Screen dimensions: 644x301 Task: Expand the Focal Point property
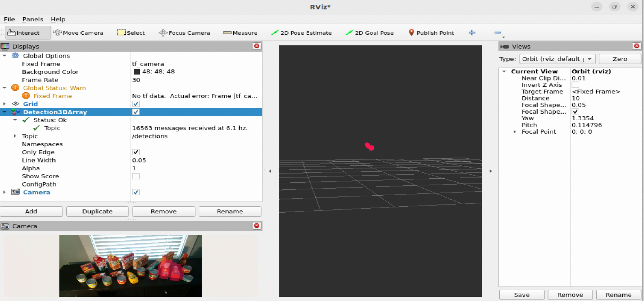pyautogui.click(x=515, y=132)
